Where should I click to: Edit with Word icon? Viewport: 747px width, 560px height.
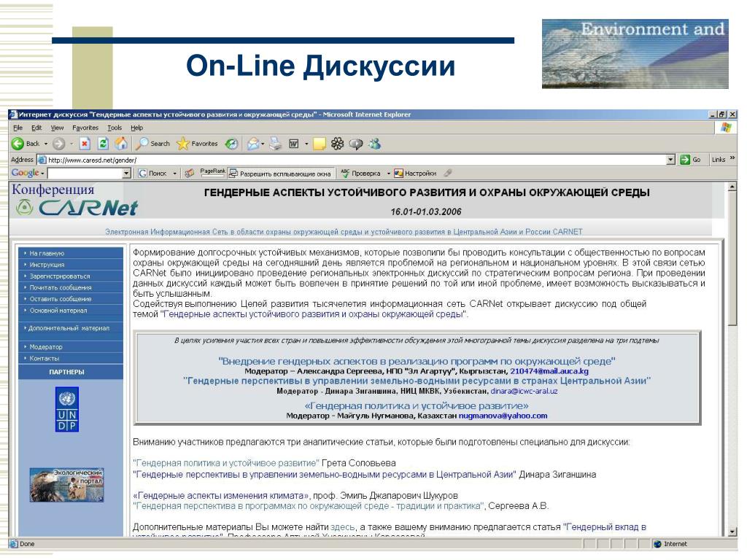294,144
